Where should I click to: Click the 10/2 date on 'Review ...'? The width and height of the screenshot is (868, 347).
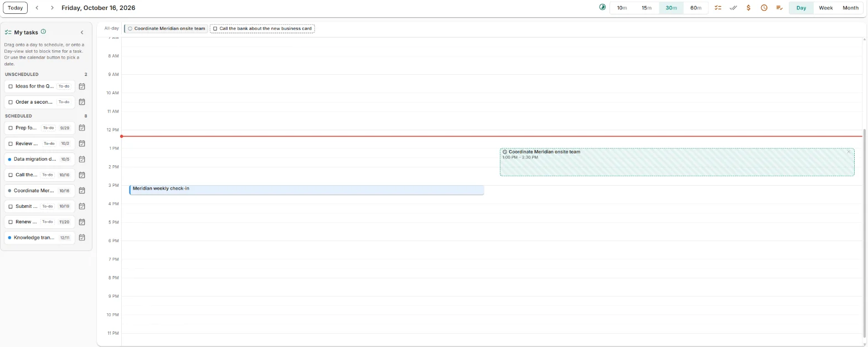pyautogui.click(x=65, y=144)
